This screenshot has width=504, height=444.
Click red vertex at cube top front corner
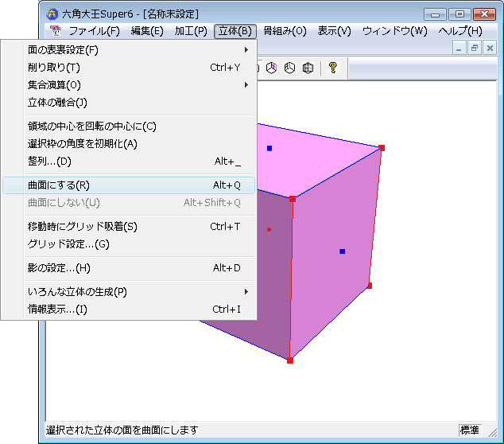pos(293,199)
